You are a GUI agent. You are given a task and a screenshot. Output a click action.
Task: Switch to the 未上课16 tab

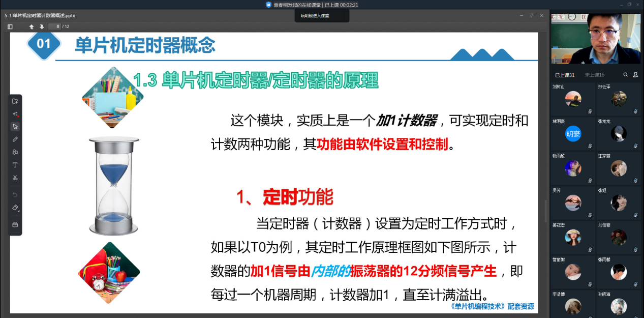click(x=594, y=75)
